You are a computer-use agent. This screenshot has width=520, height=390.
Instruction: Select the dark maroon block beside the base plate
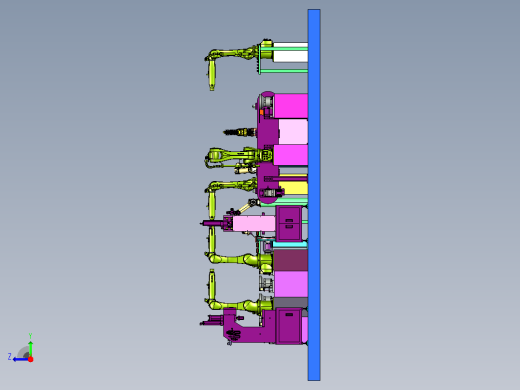coord(291,260)
